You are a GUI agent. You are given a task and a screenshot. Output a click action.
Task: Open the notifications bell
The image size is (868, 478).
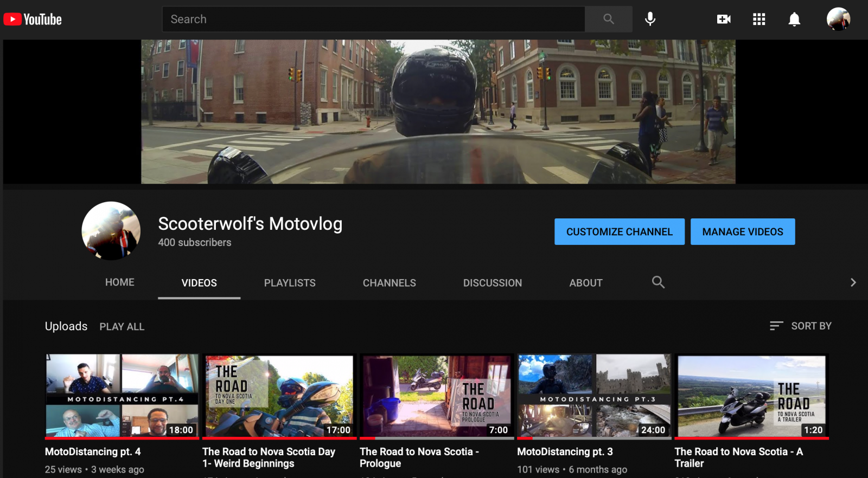tap(794, 20)
